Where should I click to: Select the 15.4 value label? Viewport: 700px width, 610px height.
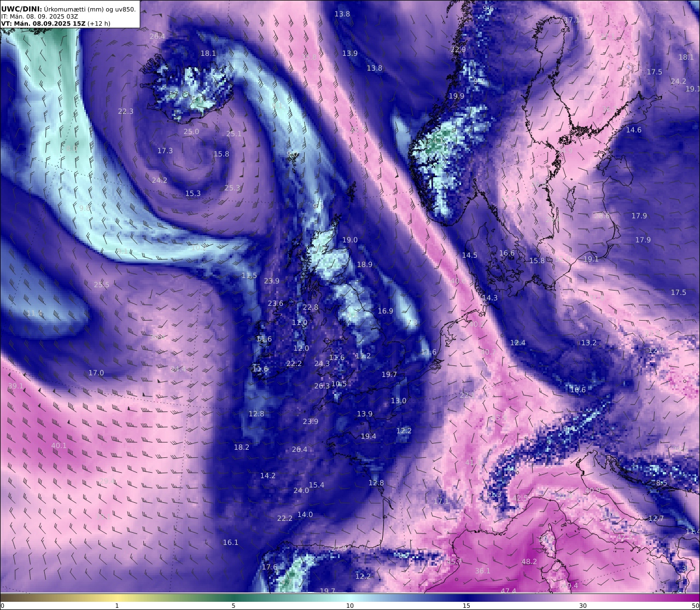click(317, 485)
